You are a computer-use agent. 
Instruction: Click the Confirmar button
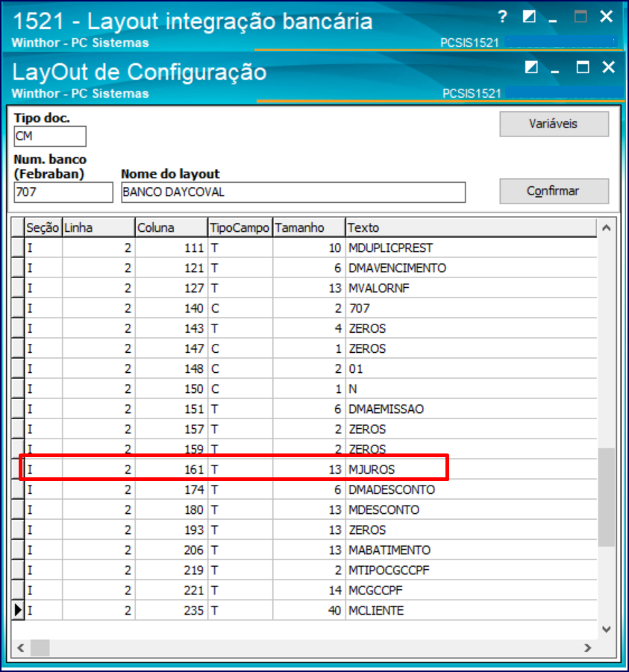click(554, 191)
